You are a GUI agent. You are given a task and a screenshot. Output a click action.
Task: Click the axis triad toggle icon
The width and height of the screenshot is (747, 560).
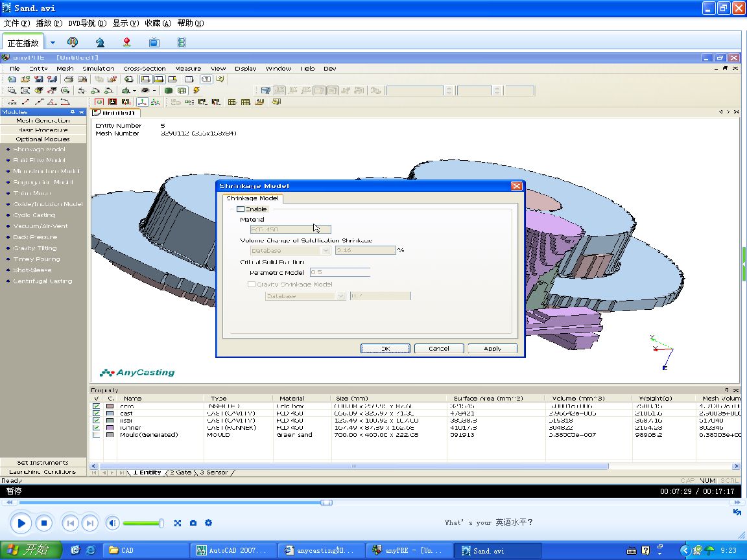[142, 102]
